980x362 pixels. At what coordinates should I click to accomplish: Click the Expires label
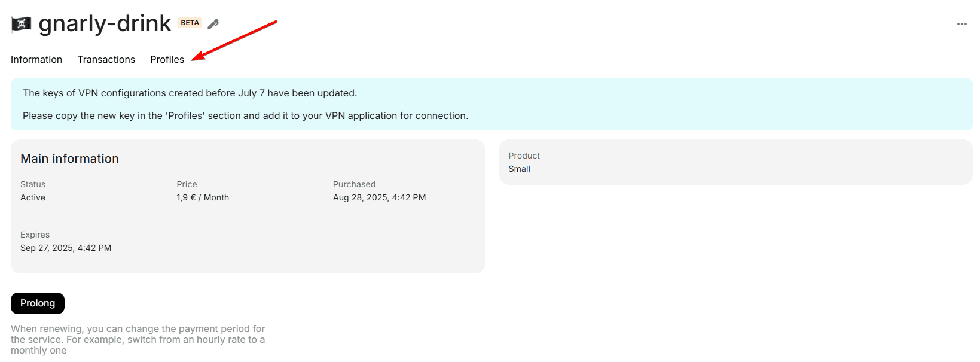tap(35, 235)
